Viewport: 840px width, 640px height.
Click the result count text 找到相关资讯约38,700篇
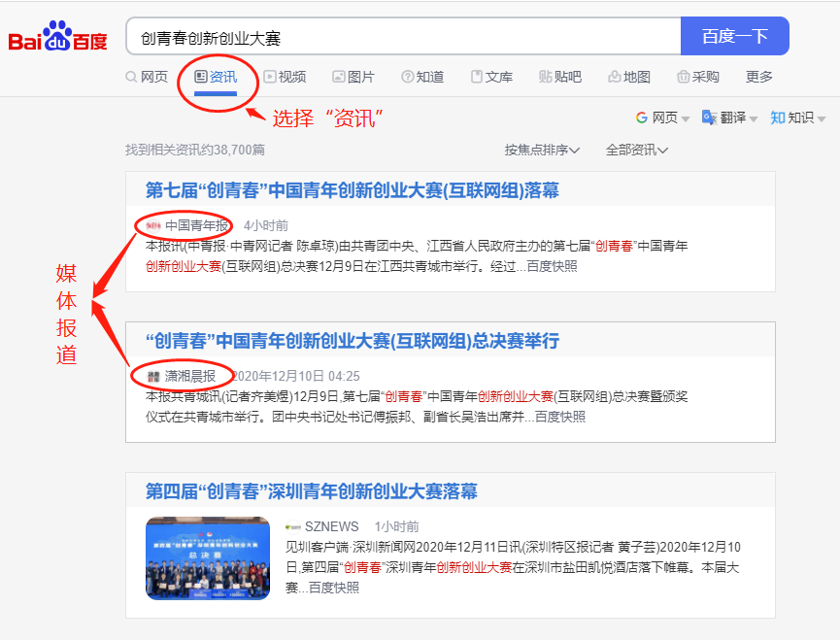(x=195, y=150)
